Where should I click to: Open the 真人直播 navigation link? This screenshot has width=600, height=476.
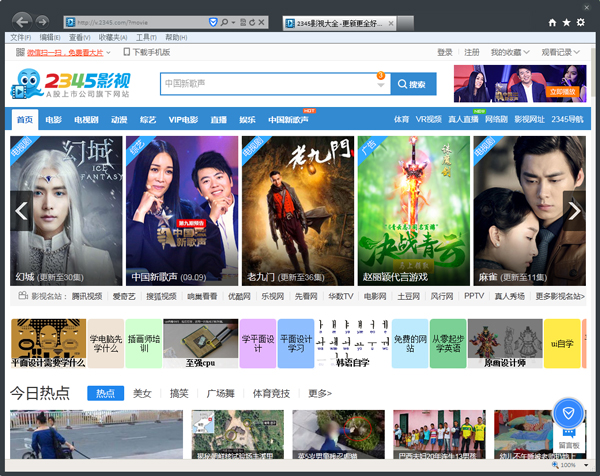coord(463,119)
